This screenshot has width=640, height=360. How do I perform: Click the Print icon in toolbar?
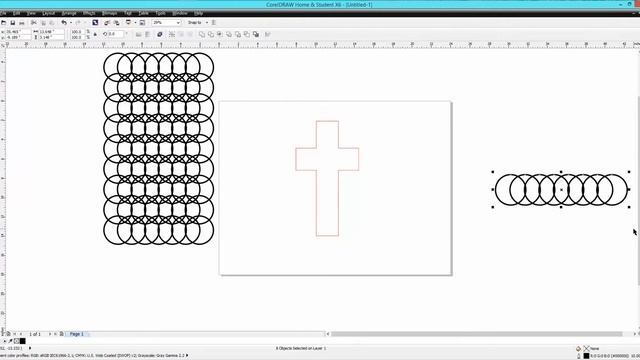[x=22, y=23]
